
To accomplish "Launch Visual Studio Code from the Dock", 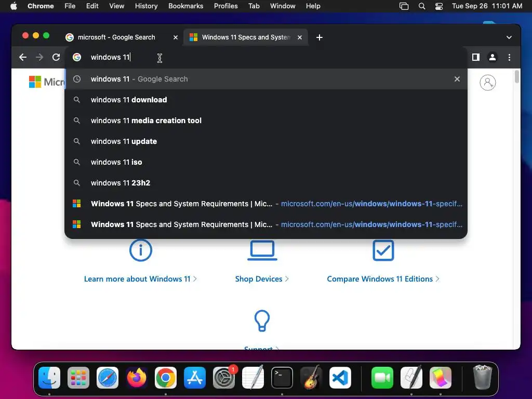I will tap(340, 378).
